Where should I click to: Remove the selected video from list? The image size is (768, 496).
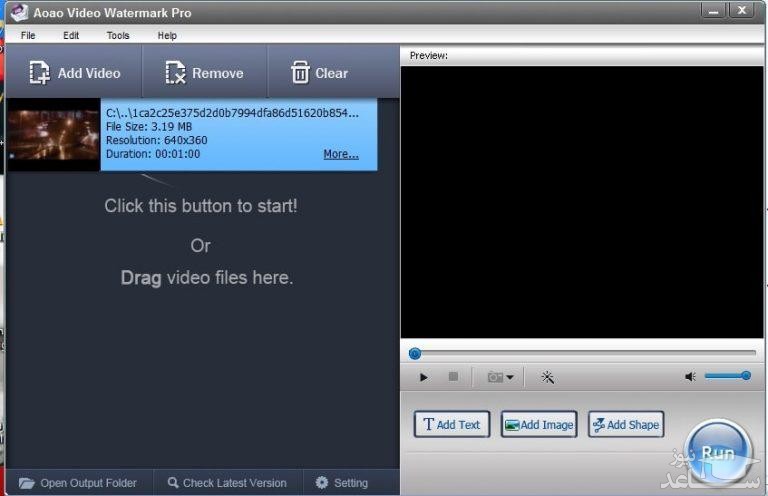pyautogui.click(x=205, y=73)
